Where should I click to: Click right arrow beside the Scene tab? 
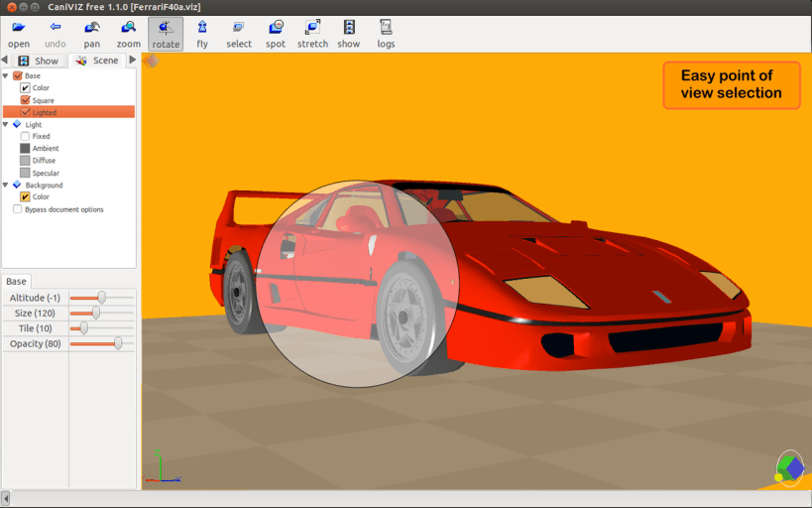point(133,60)
